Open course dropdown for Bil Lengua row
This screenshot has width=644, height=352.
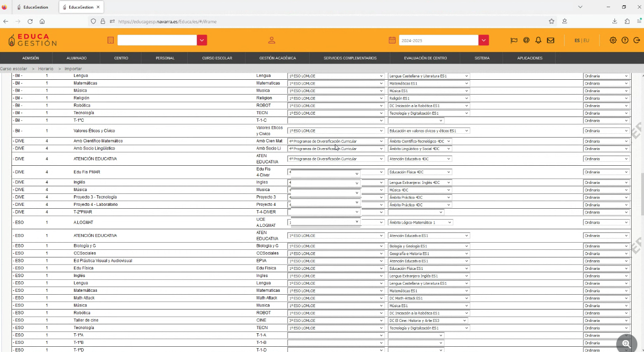(x=336, y=76)
